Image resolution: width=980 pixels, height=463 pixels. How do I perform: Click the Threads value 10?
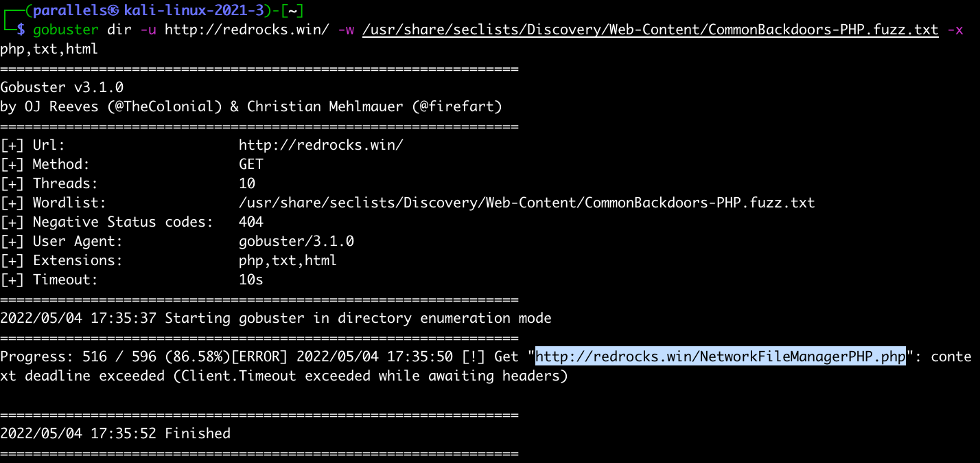[247, 183]
